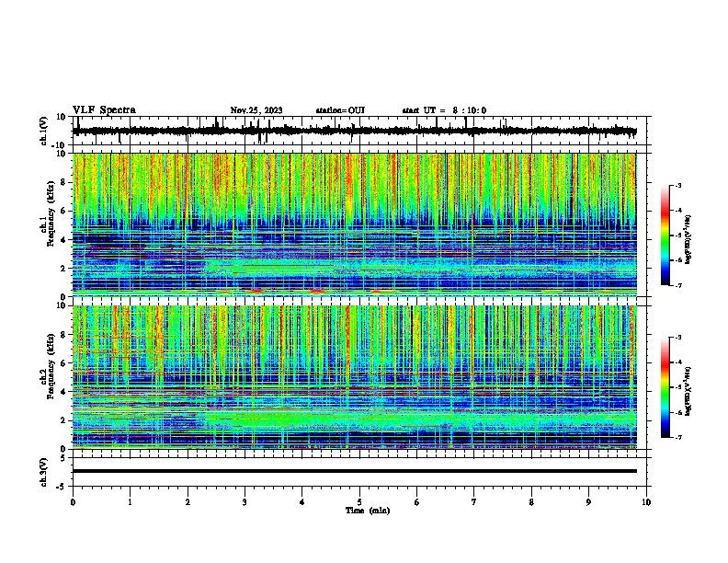The image size is (728, 563).
Task: Click time axis tick label 1
Action: click(130, 502)
